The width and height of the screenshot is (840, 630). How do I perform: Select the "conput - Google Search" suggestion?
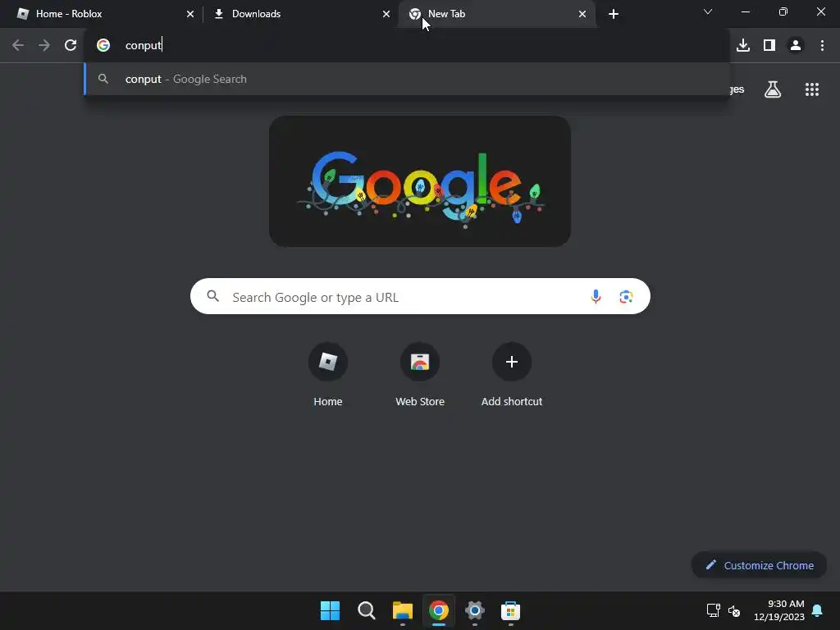point(407,80)
